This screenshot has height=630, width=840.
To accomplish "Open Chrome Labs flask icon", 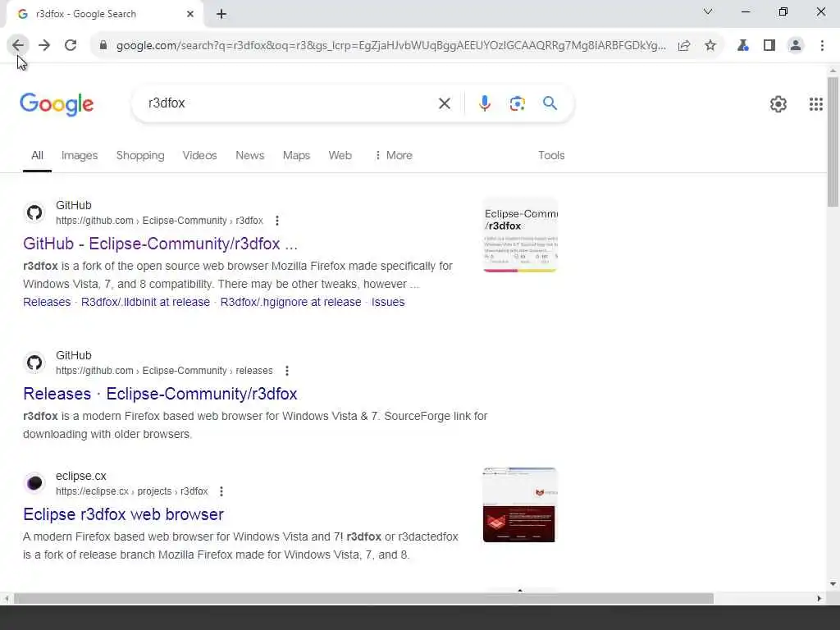I will 743,46.
